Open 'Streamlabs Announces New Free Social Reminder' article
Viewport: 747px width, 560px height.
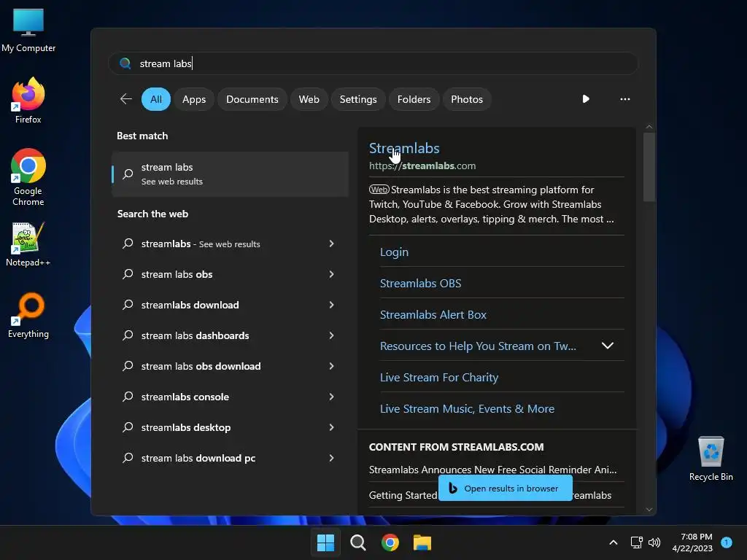(492, 470)
